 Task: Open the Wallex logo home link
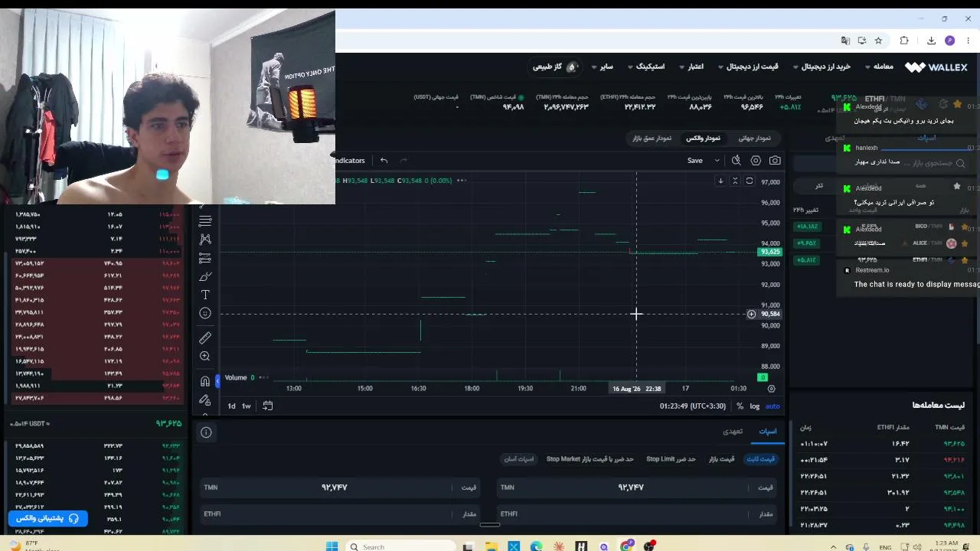(x=936, y=67)
